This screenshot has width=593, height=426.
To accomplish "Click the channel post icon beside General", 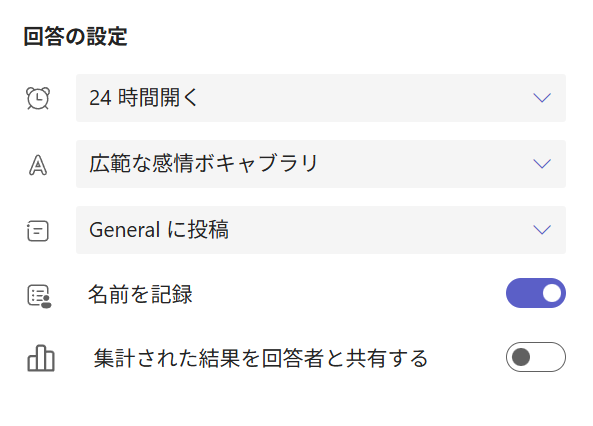I will point(38,231).
